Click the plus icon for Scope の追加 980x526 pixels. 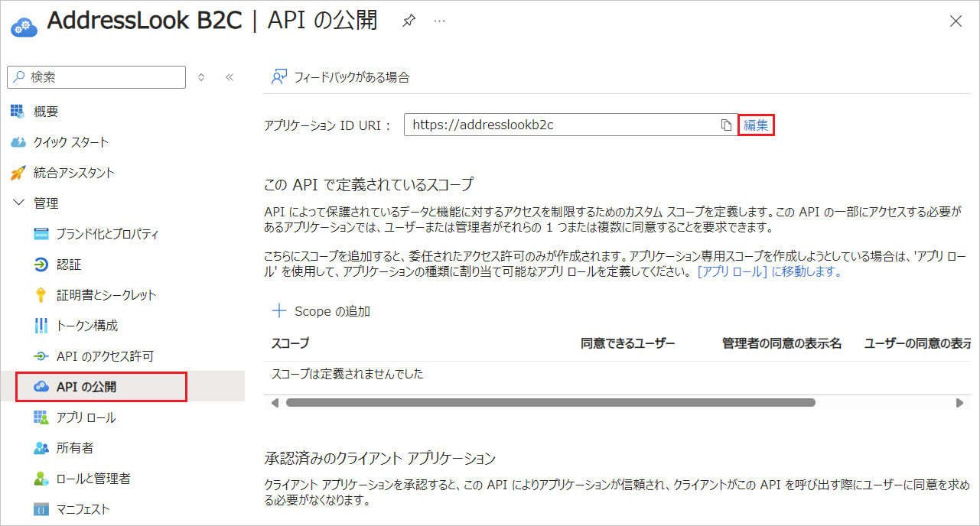279,311
